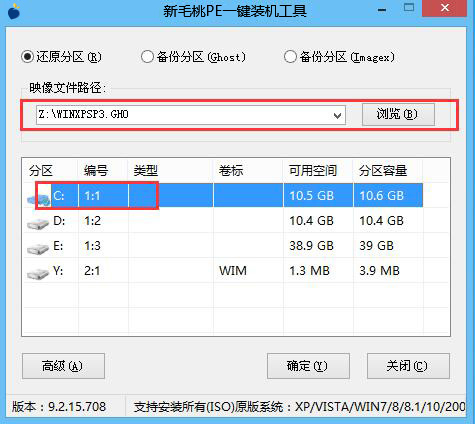Minimize the 新毛桃PE window
Screen dimensions: 475x424
[382, 10]
